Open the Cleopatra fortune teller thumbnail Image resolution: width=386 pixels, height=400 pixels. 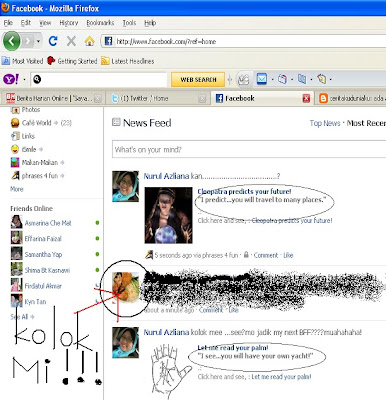pyautogui.click(x=168, y=215)
